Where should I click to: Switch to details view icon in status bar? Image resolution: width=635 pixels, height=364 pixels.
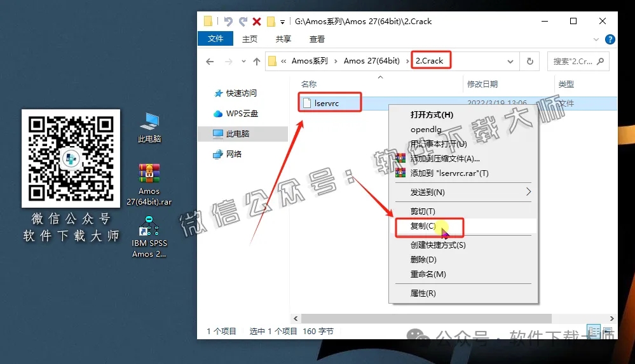594,331
